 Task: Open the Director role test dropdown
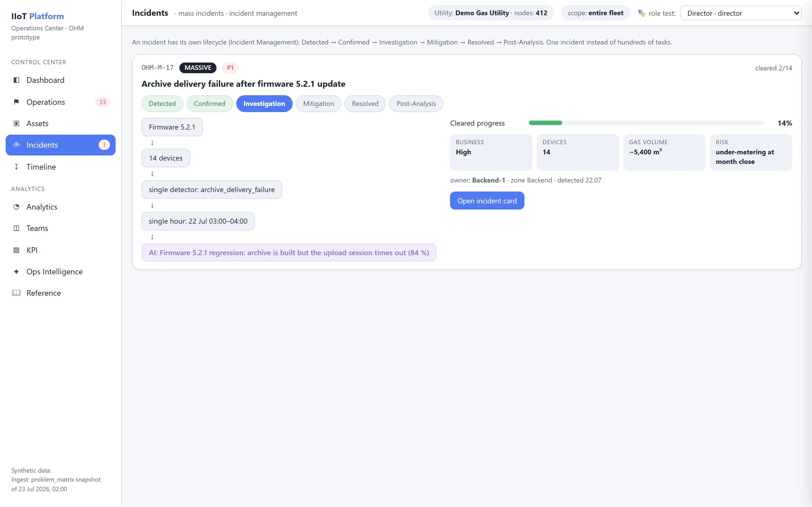pos(741,13)
